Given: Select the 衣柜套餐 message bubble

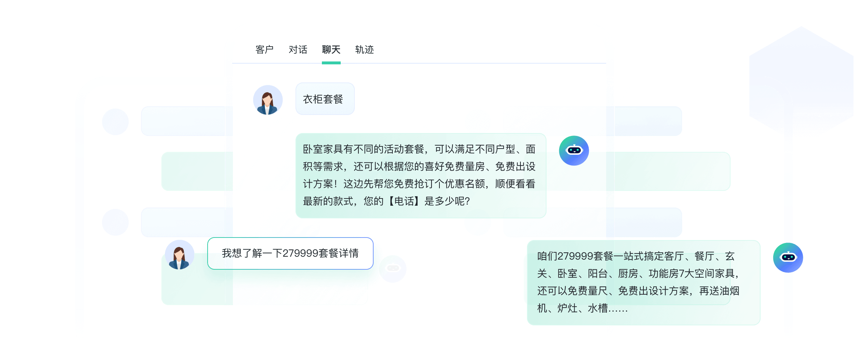Looking at the screenshot, I should [325, 99].
